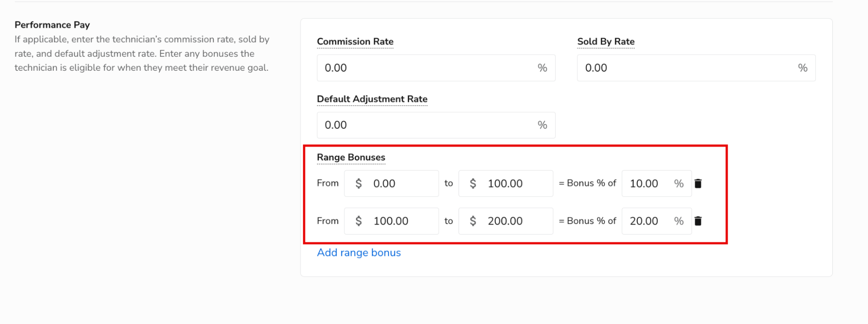
Task: Delete the 20.00% range bonus row
Action: (698, 221)
